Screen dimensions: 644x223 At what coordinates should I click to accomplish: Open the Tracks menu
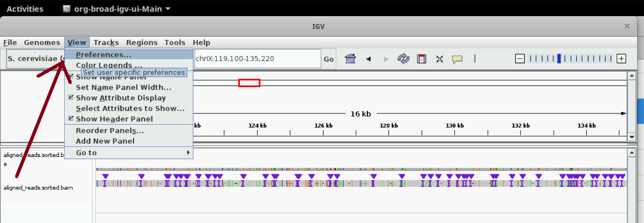tap(106, 43)
